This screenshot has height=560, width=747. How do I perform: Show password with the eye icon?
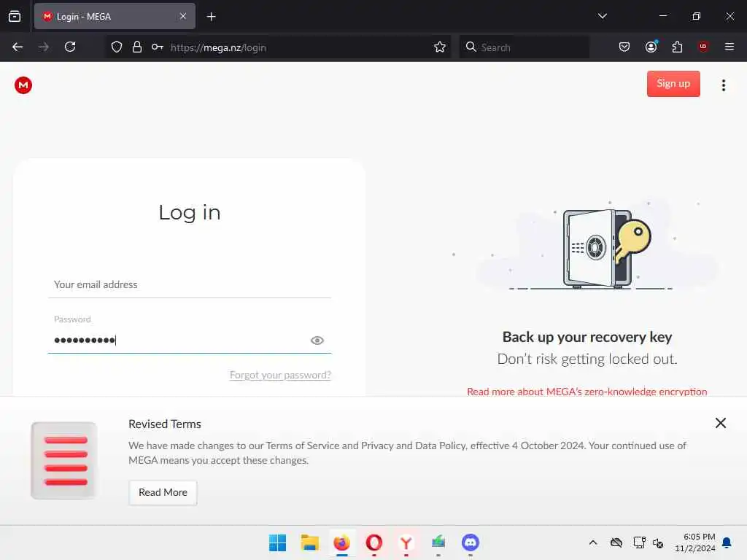317,340
